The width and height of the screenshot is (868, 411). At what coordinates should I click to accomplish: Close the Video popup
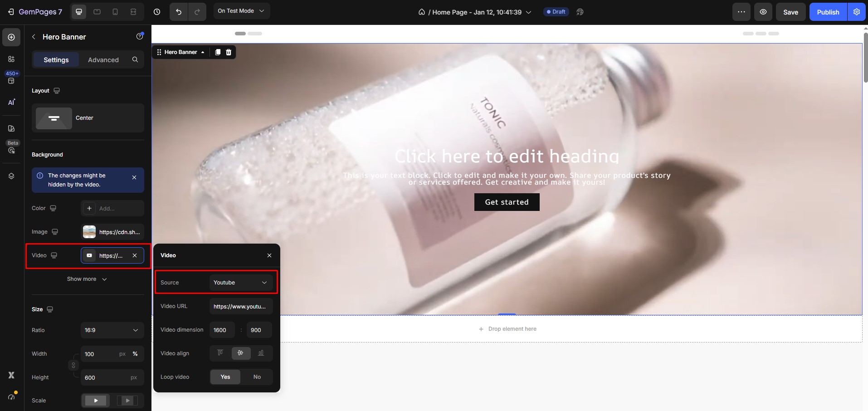(269, 255)
